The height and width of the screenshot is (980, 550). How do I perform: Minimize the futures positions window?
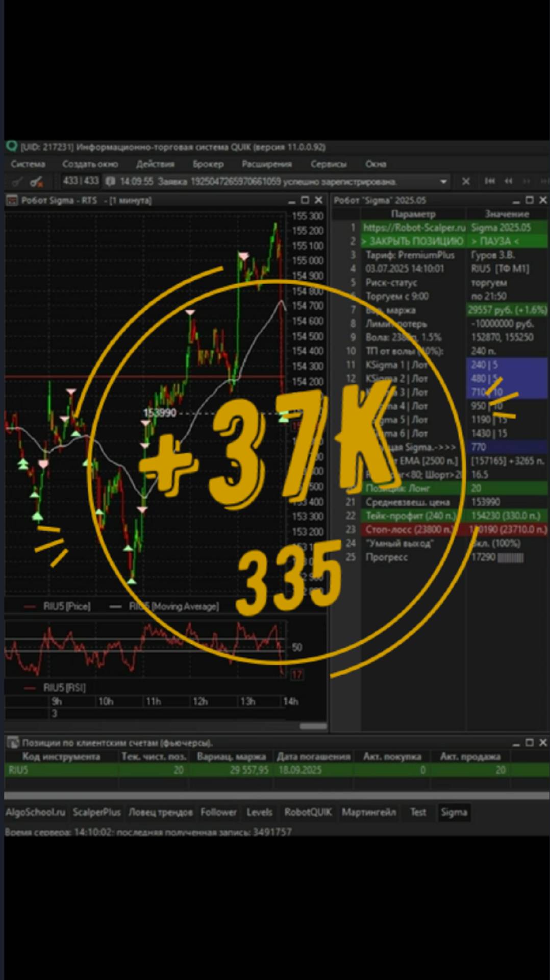516,743
